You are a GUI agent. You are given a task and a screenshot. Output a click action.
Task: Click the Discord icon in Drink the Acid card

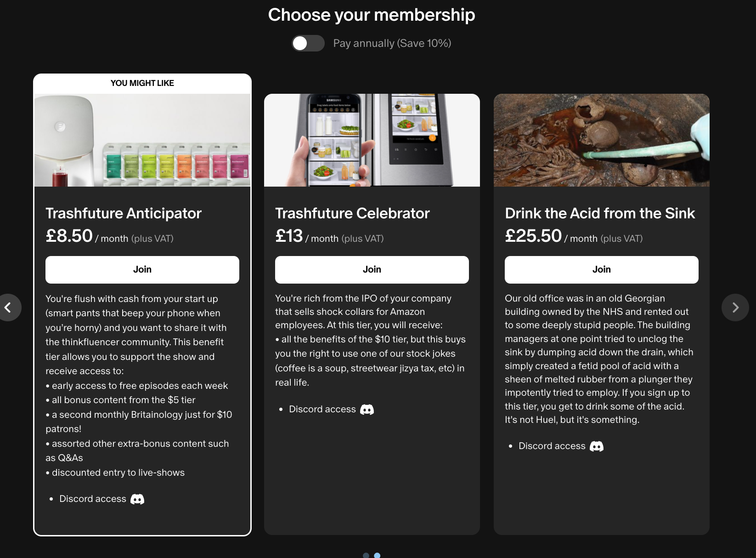click(x=597, y=446)
